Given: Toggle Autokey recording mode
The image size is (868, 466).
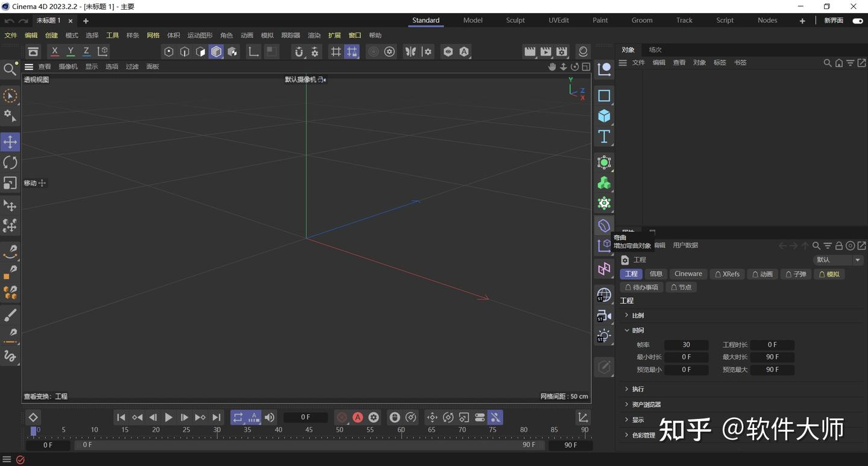Looking at the screenshot, I should coord(357,417).
